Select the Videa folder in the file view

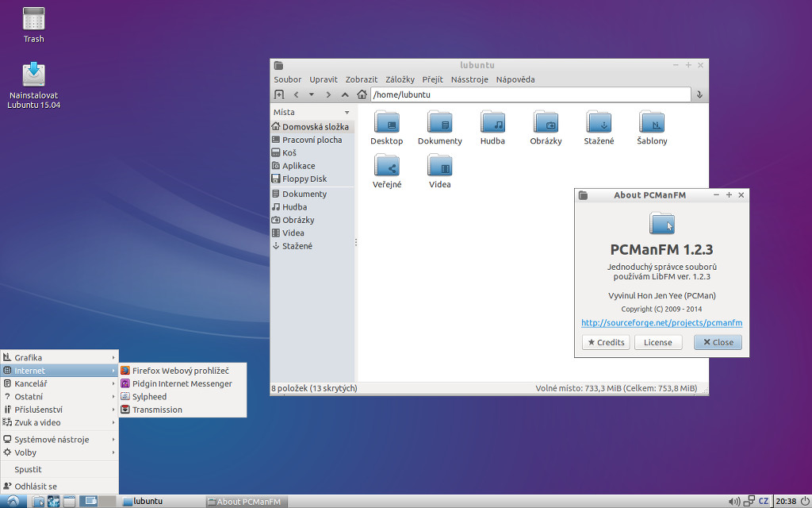point(439,171)
